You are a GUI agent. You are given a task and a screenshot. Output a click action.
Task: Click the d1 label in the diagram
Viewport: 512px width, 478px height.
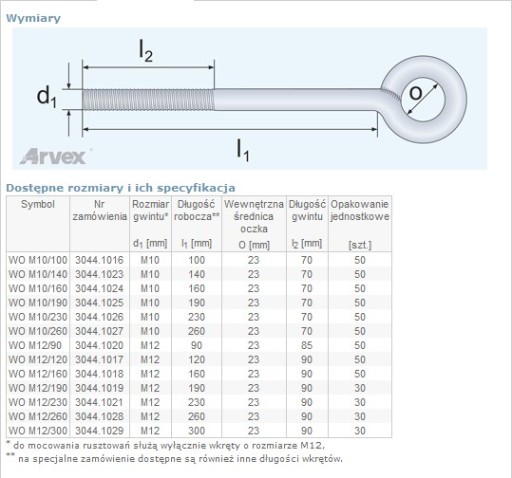pos(46,97)
